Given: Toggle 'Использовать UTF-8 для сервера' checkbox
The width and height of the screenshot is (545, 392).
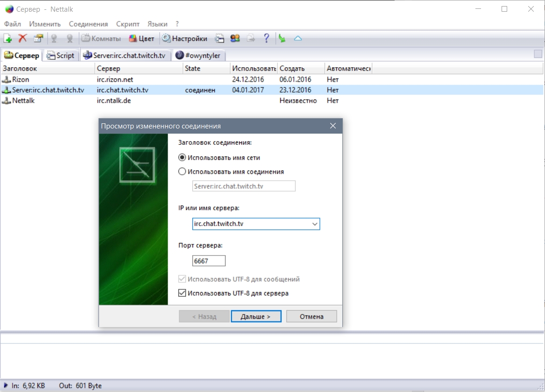Looking at the screenshot, I should (x=183, y=293).
